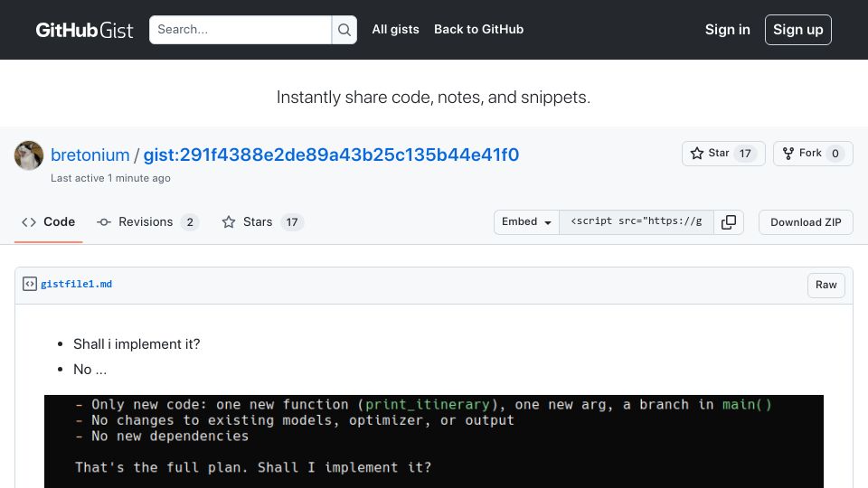Click the Sign up button
The width and height of the screenshot is (868, 488).
pyautogui.click(x=797, y=30)
